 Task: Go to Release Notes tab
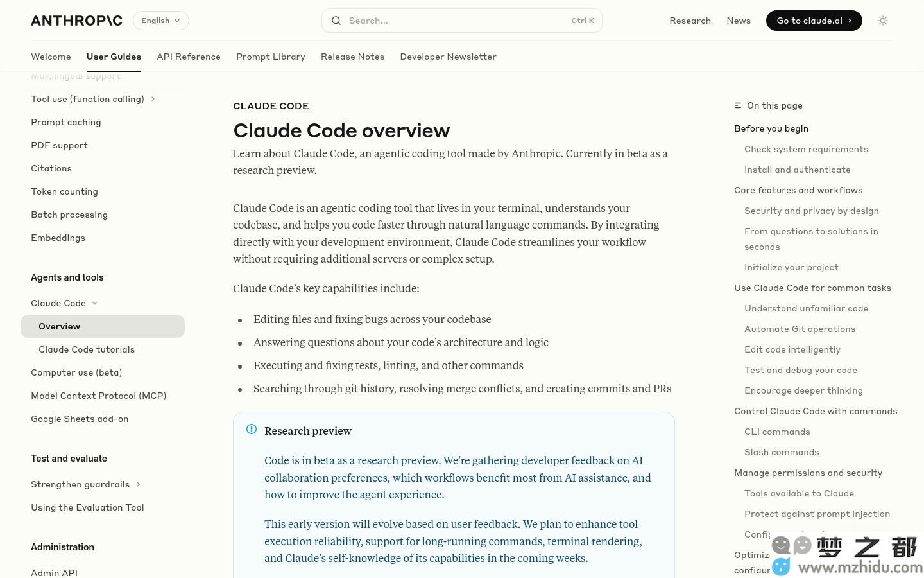(352, 57)
